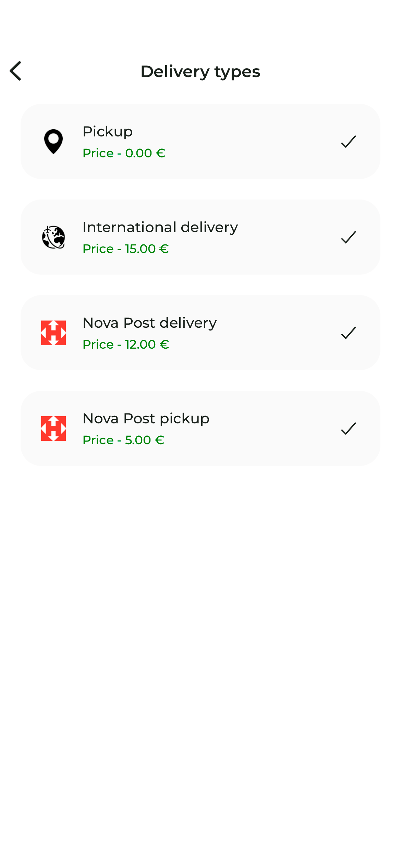Disable the Nova Post pickup checkmark
Viewport: 401px width, 868px height.
click(349, 428)
